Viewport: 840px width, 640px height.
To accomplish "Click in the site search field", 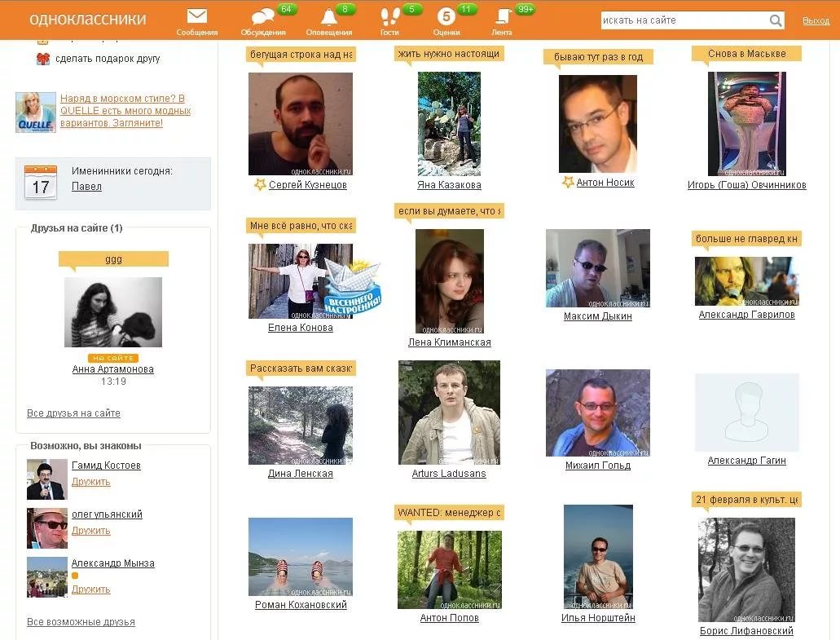I will point(683,20).
